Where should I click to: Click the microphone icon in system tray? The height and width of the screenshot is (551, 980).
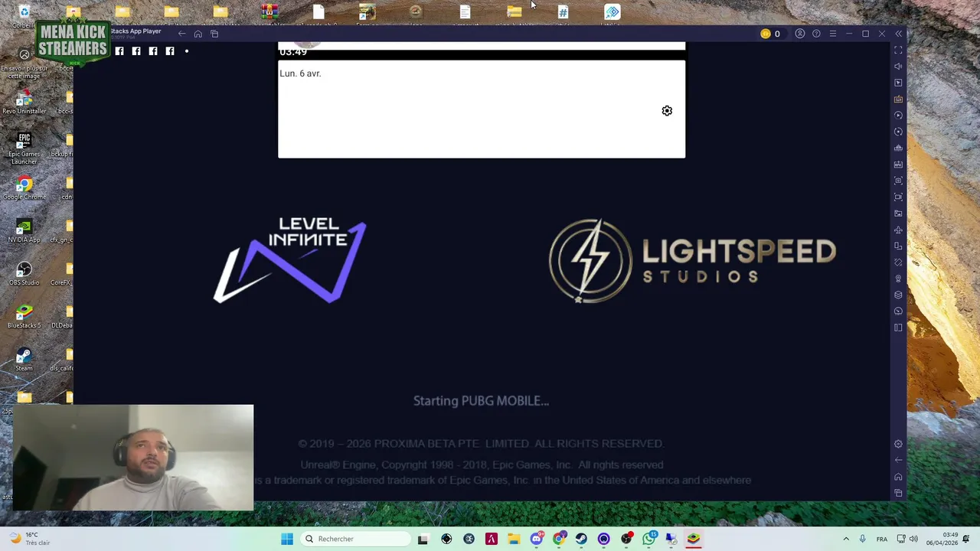pos(863,539)
